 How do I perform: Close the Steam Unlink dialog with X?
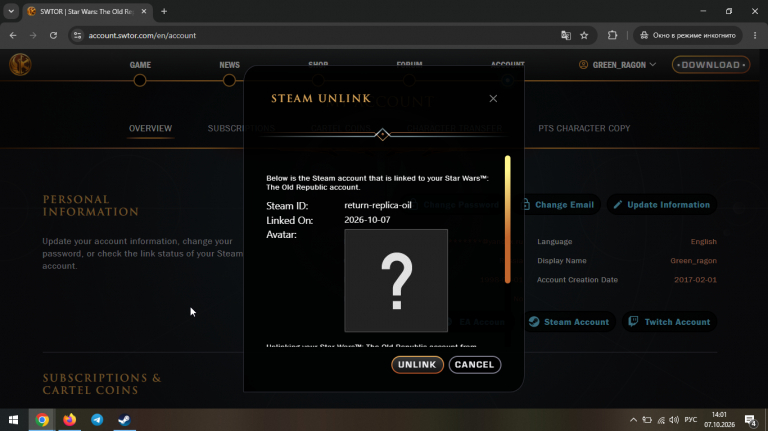(x=493, y=98)
